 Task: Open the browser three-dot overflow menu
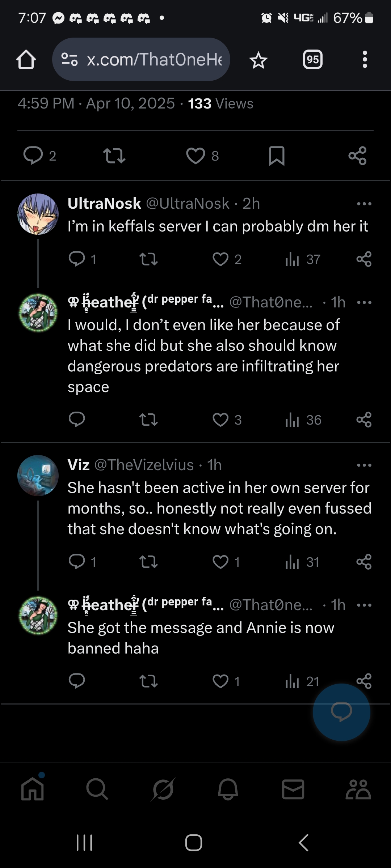(365, 59)
